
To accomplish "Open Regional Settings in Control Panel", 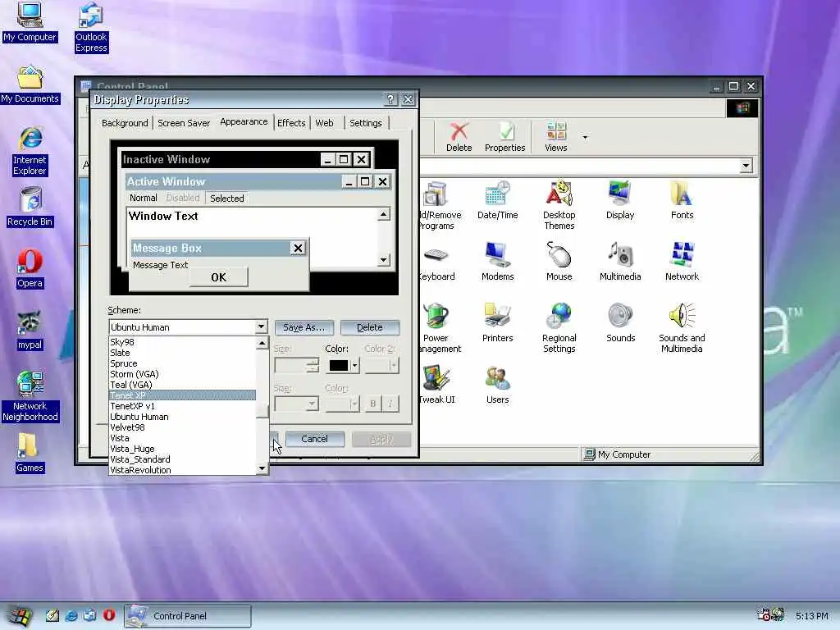I will (559, 328).
